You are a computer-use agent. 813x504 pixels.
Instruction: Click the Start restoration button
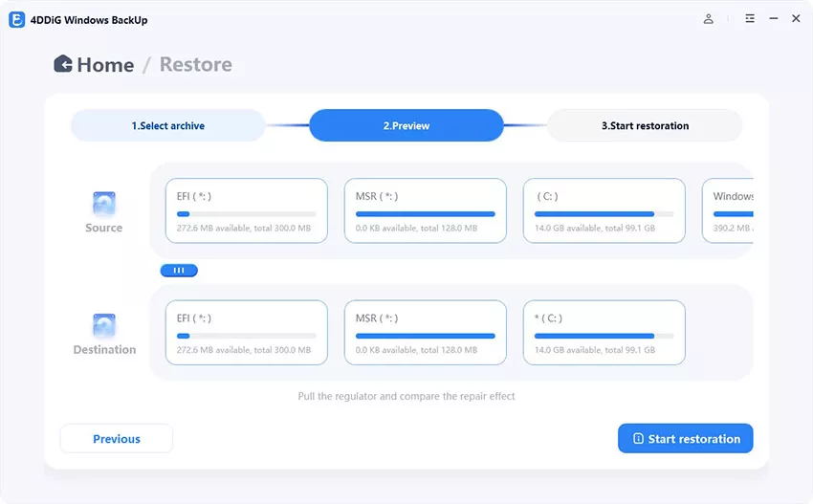686,438
